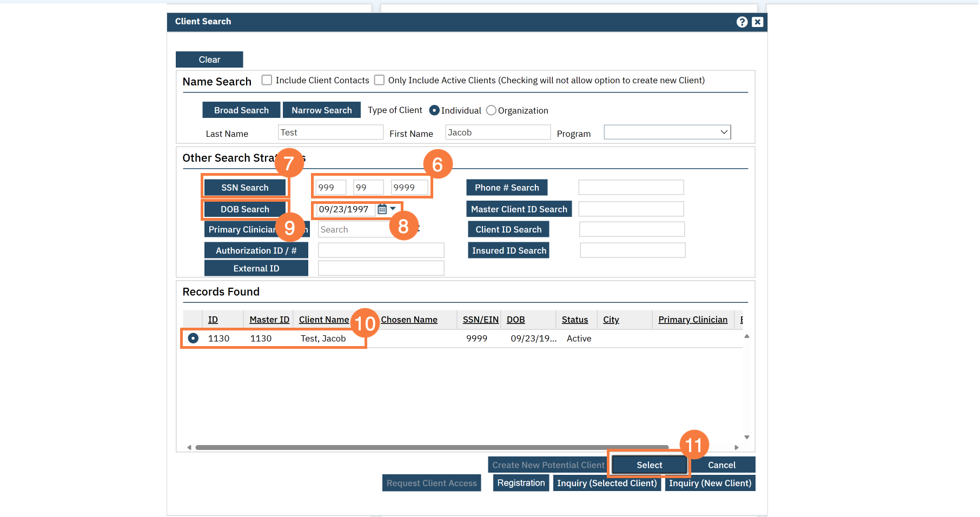
Task: Select Organization client type
Action: [491, 110]
